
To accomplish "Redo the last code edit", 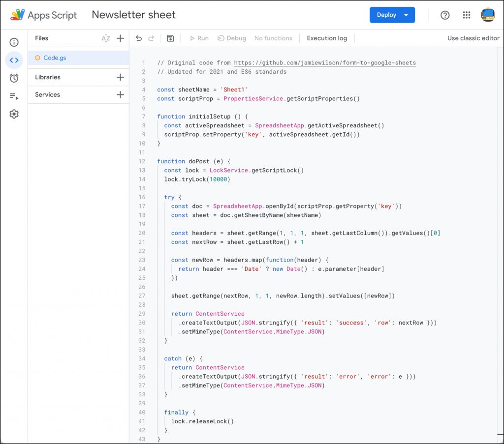I will (152, 38).
